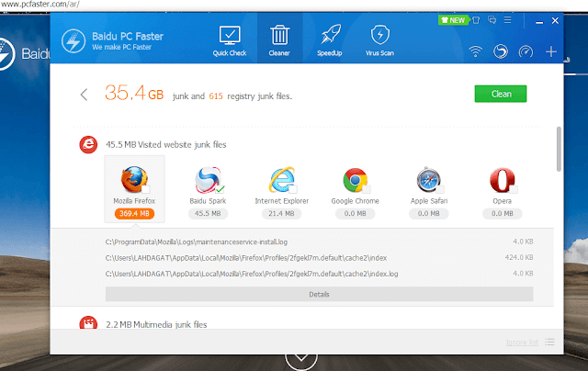Select the cache2\index.log file path
This screenshot has width=588, height=371.
coord(252,274)
